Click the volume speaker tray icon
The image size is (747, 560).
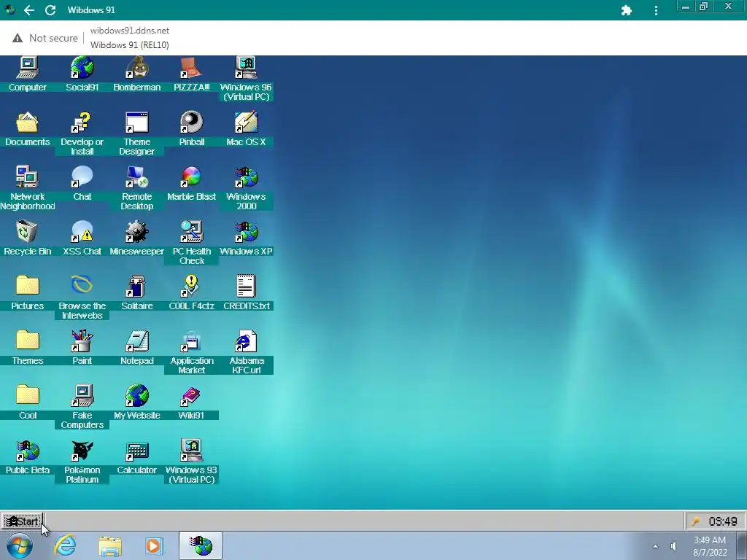pos(673,546)
